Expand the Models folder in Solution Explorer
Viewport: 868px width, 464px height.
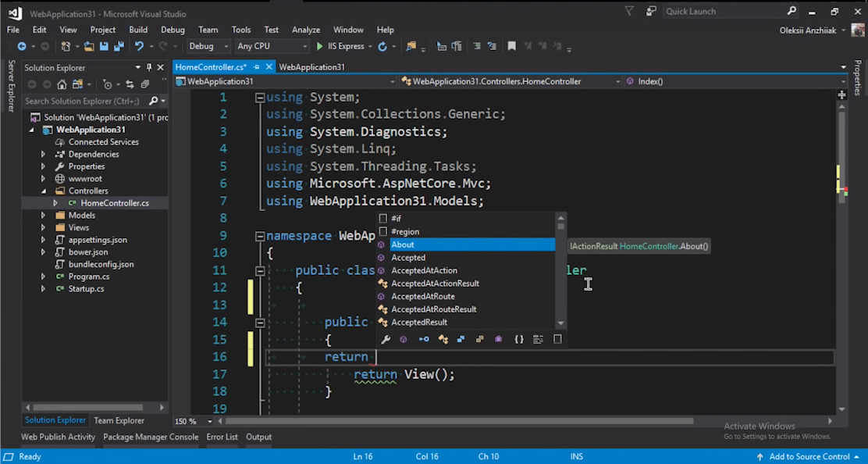point(44,216)
